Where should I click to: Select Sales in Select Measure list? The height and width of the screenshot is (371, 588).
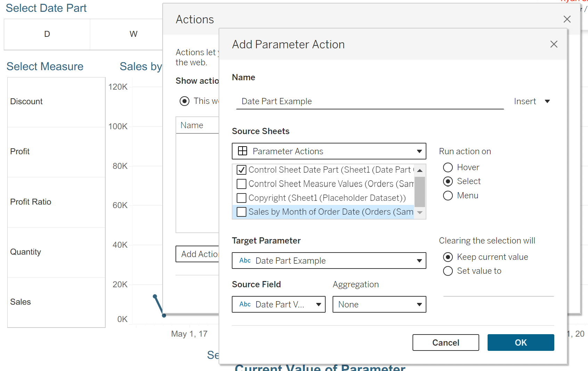[56, 302]
